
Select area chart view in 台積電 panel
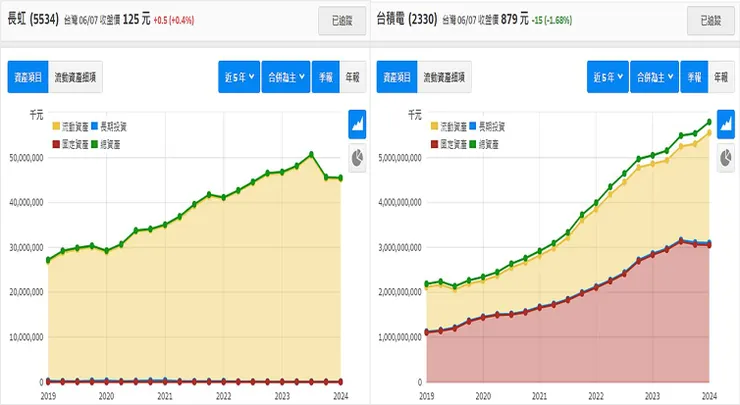726,124
